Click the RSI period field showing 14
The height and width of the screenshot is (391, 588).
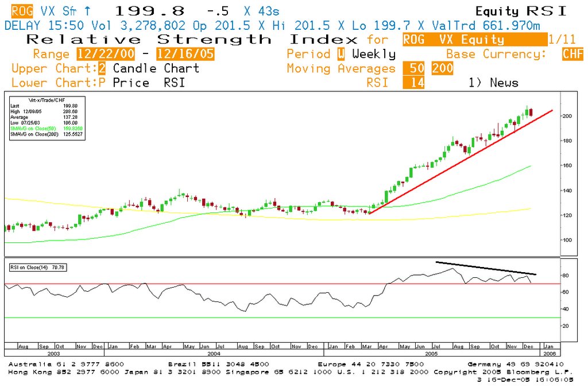[413, 83]
